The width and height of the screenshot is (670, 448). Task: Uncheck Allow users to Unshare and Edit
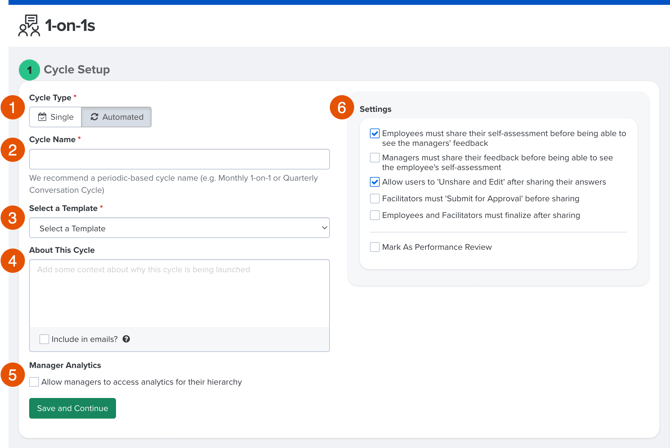point(375,182)
